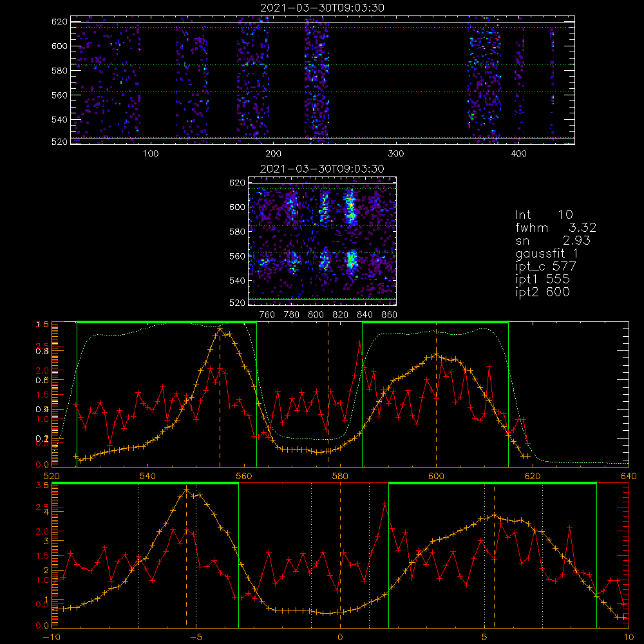Select the 'ipt_c 577' readout text
Image resolution: width=644 pixels, height=644 pixels.
point(546,267)
